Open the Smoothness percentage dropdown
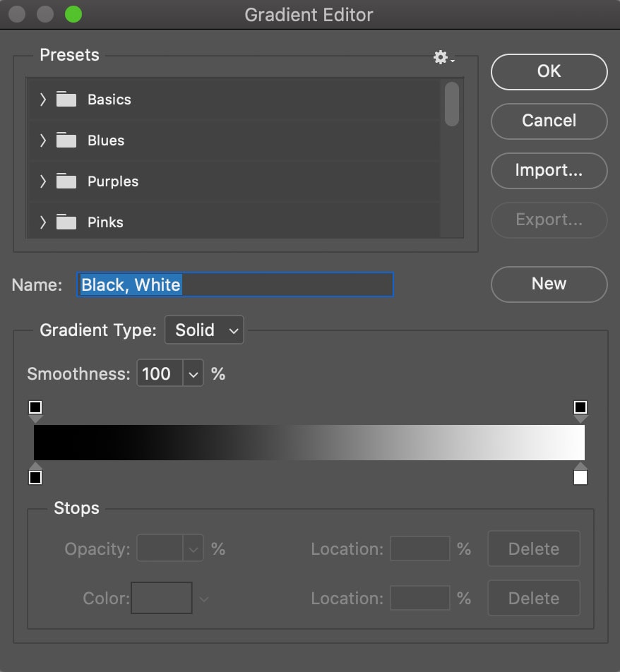Screen dimensions: 620x672 193,373
